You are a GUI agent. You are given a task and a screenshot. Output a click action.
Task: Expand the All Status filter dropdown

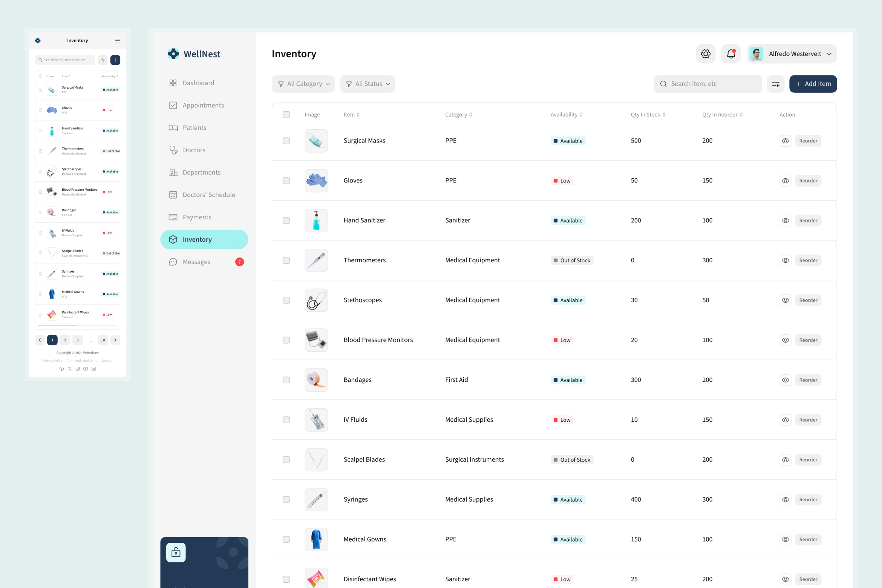point(367,84)
